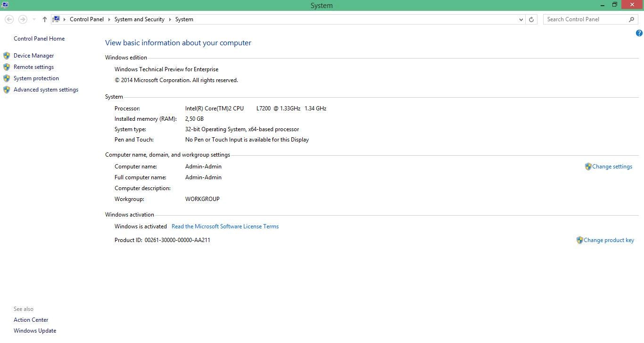Open the recent locations dropdown arrow
Viewport: 644px width, 343px height.
click(x=34, y=19)
